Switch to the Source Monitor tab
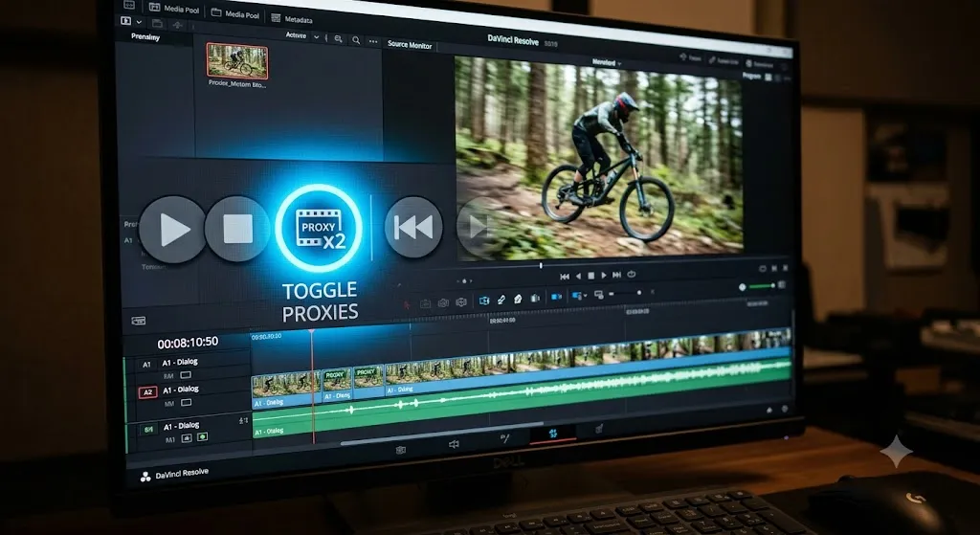This screenshot has width=980, height=535. (410, 45)
